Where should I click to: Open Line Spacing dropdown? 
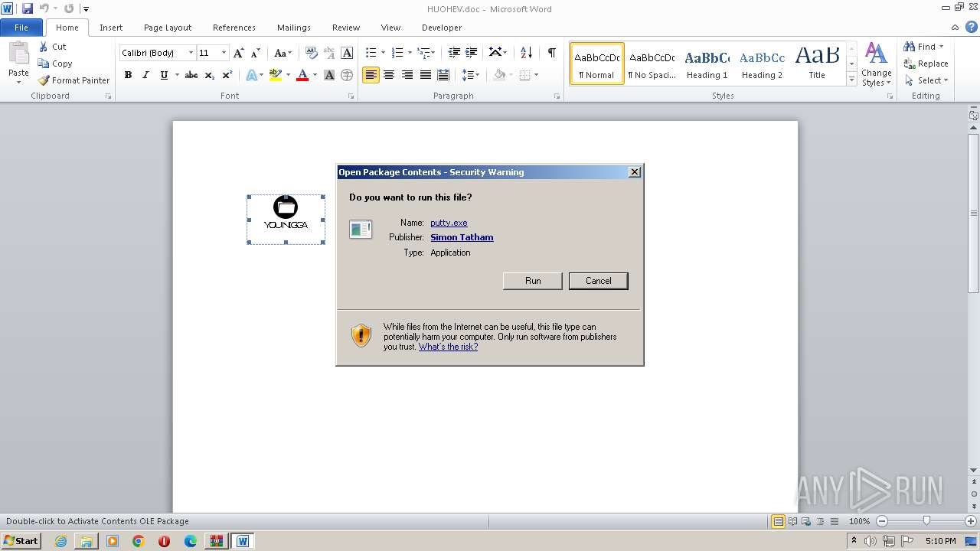pos(471,75)
